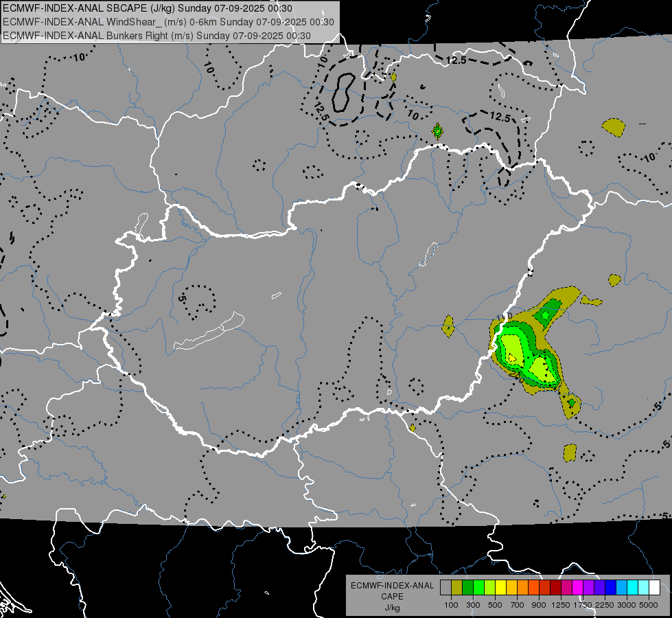Image resolution: width=672 pixels, height=618 pixels.
Task: Pick the purple legend swatch
Action: point(589,587)
